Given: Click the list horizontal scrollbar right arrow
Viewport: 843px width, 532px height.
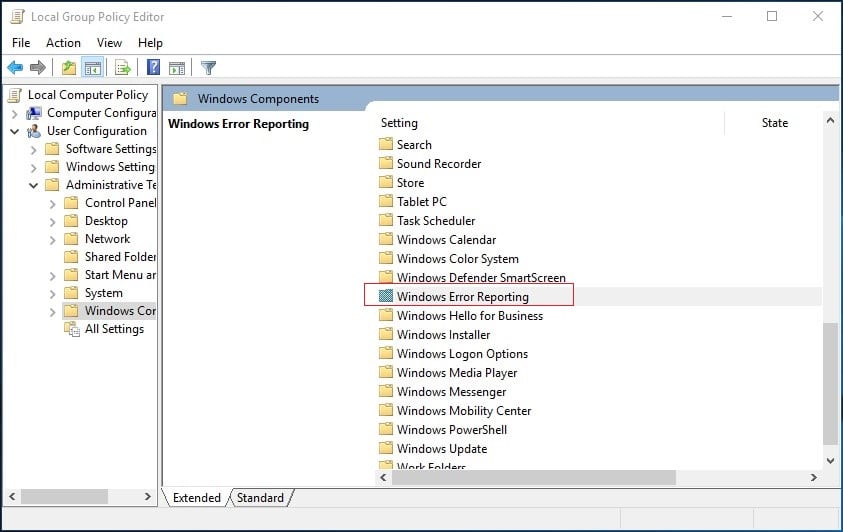Looking at the screenshot, I should coord(813,477).
